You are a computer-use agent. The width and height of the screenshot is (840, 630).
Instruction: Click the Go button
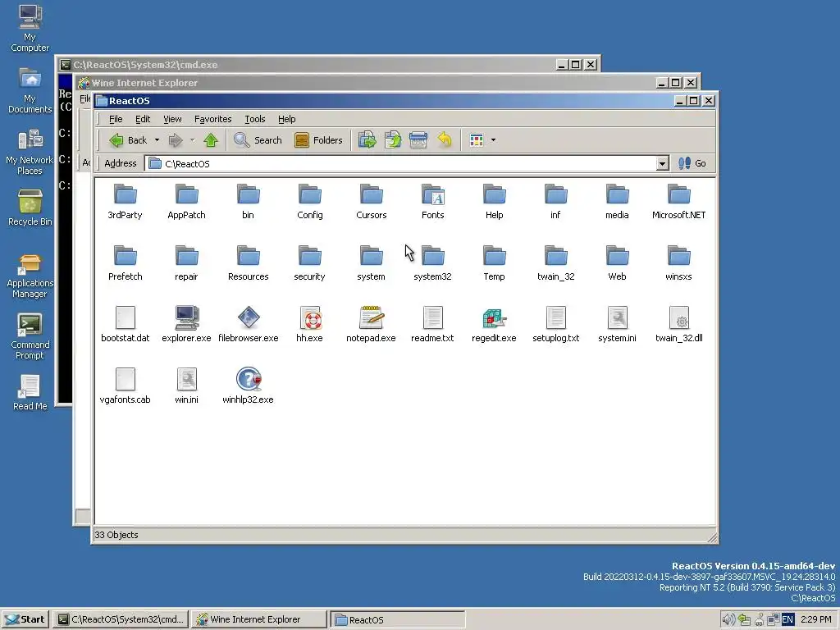tap(692, 163)
